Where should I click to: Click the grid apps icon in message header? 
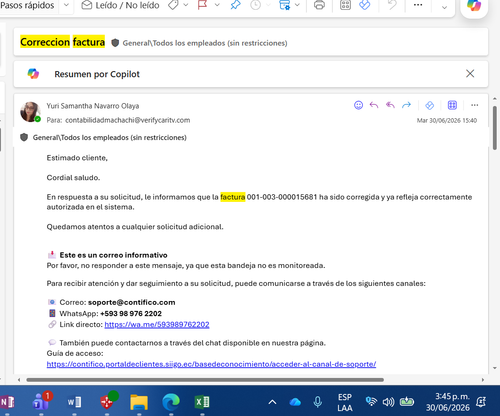coord(452,105)
